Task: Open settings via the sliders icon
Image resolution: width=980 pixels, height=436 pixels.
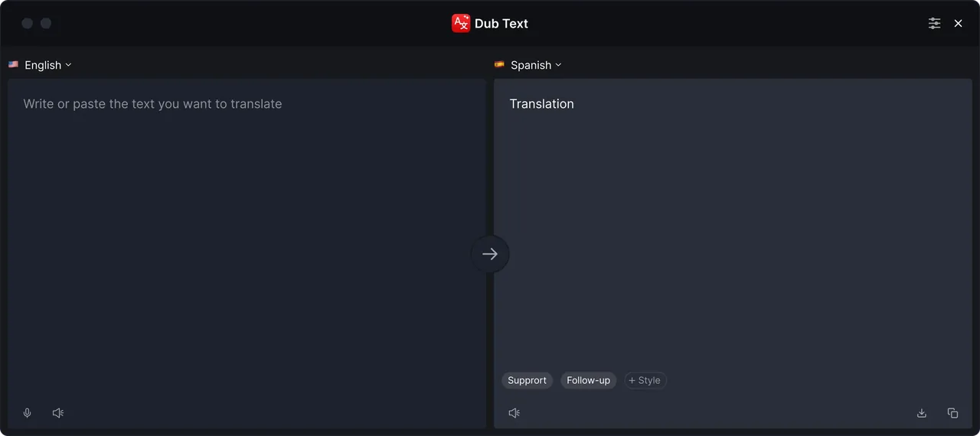Action: click(x=934, y=23)
